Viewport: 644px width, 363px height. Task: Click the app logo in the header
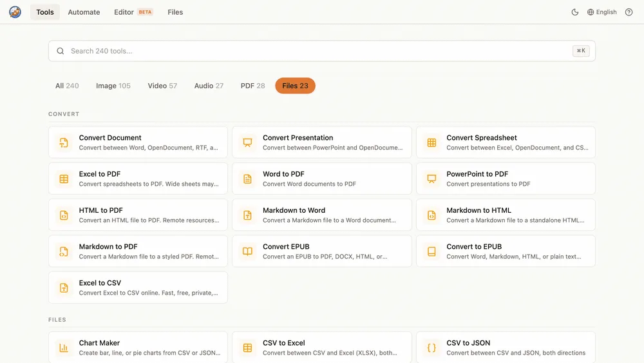[15, 12]
